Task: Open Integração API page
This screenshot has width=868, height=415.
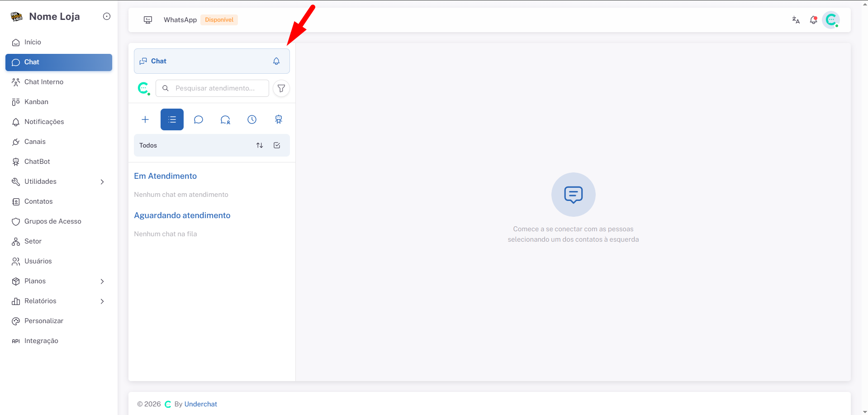Action: [59, 341]
